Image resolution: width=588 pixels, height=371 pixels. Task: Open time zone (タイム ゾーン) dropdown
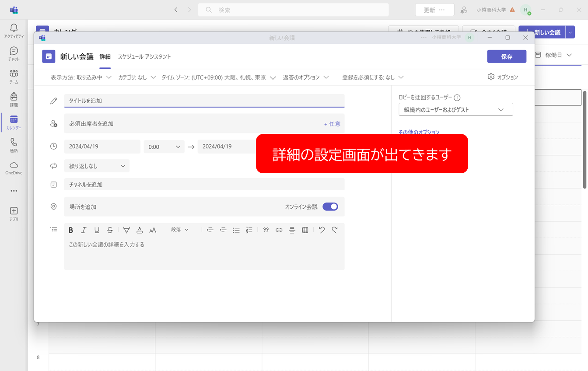(x=219, y=77)
